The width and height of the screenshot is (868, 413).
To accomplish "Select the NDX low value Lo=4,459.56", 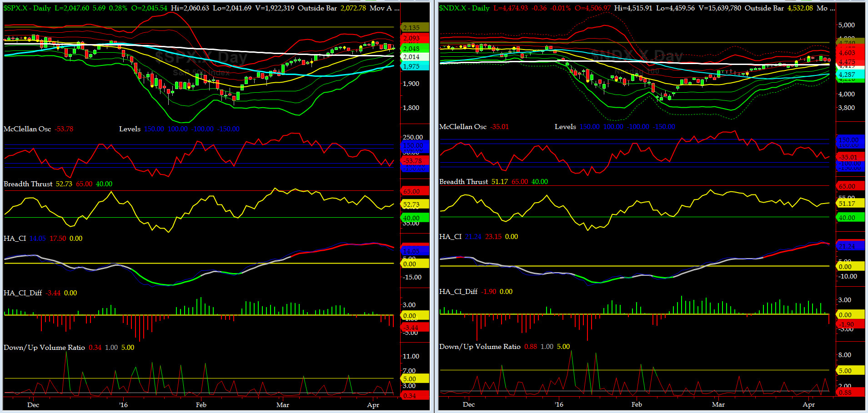I will [675, 8].
